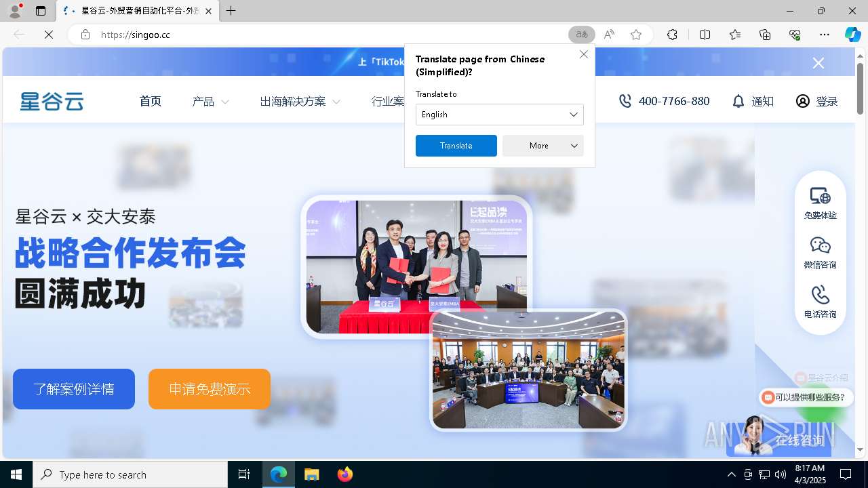Expand the 出海解决方案 menu
868x488 pixels.
(300, 102)
